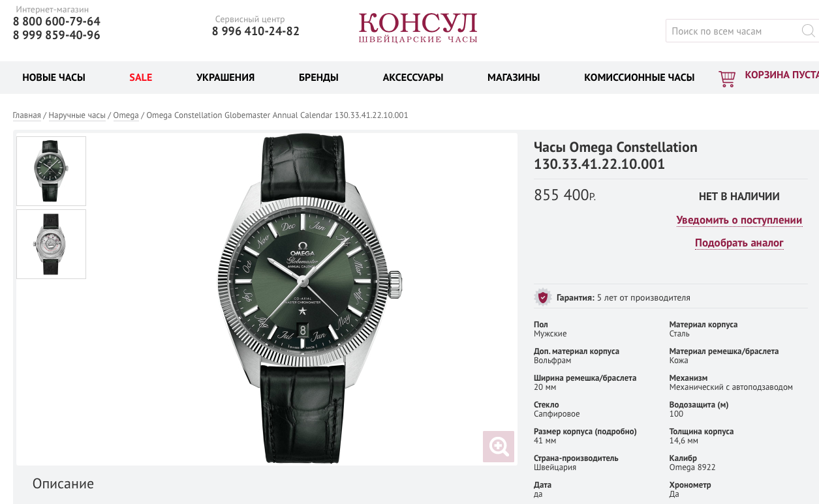Open the Бренды menu
The width and height of the screenshot is (819, 504).
[318, 78]
